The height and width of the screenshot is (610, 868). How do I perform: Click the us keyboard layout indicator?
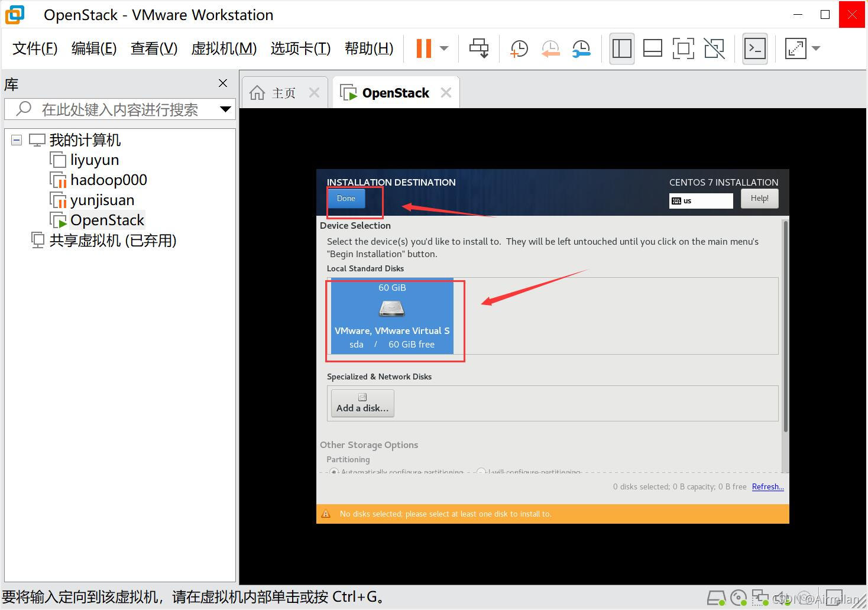pyautogui.click(x=701, y=201)
